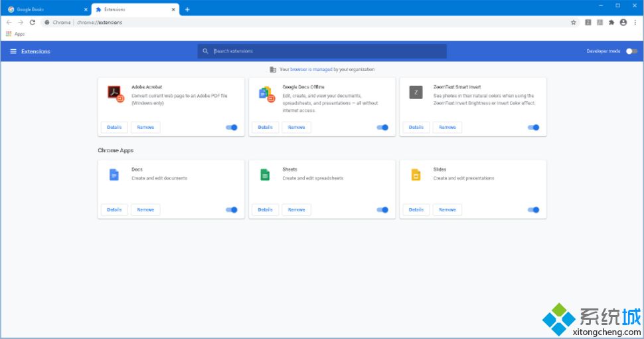The width and height of the screenshot is (644, 339).
Task: Disable the Adobe Acrobat extension
Action: 232,128
